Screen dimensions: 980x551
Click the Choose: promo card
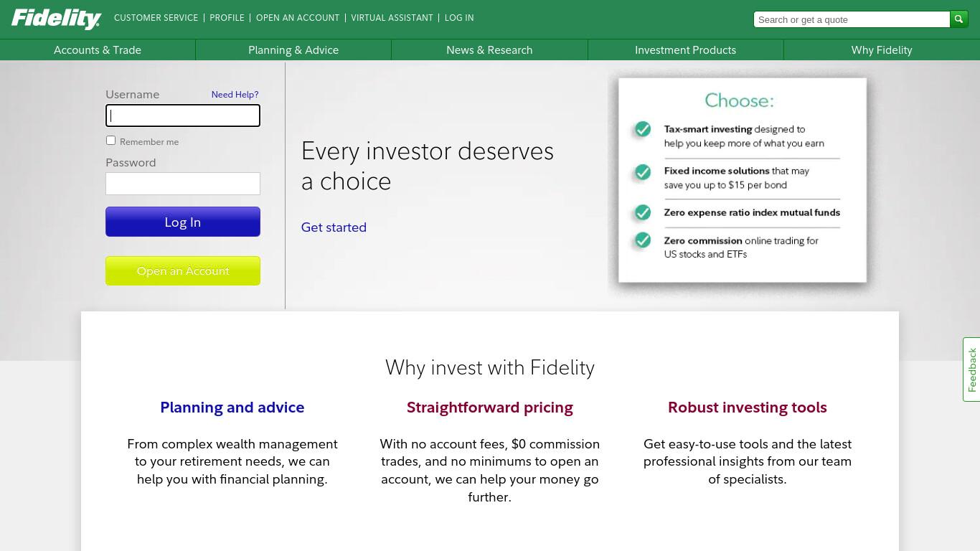743,180
